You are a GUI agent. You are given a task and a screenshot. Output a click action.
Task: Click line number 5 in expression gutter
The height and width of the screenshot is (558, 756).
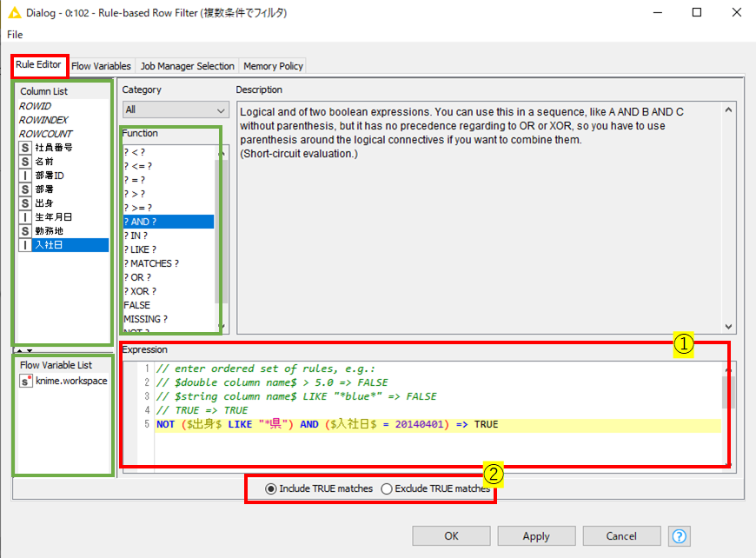pos(147,424)
